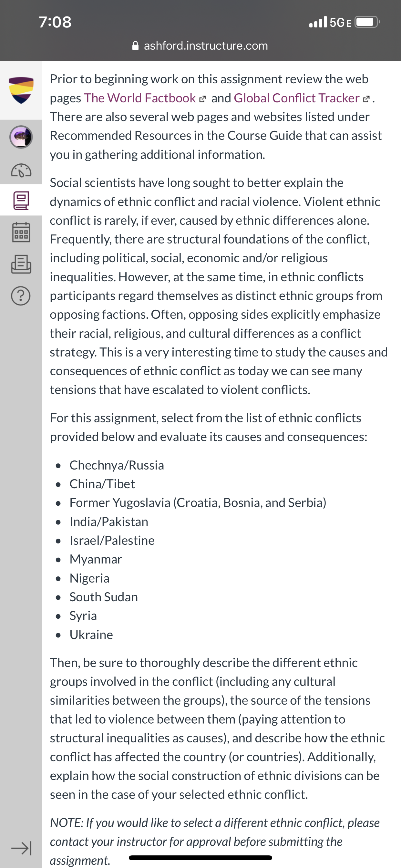
Task: Expand the sidebar navigation arrow
Action: [x=21, y=848]
